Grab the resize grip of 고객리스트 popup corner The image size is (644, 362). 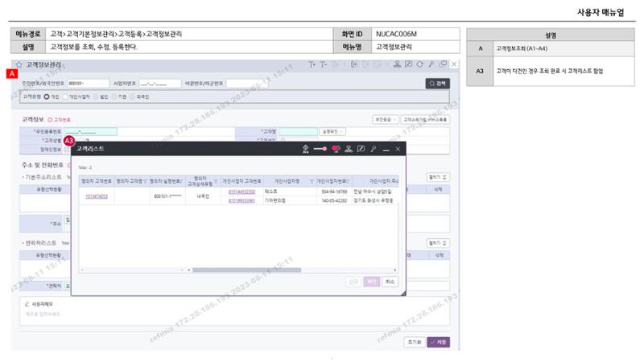(x=403, y=293)
